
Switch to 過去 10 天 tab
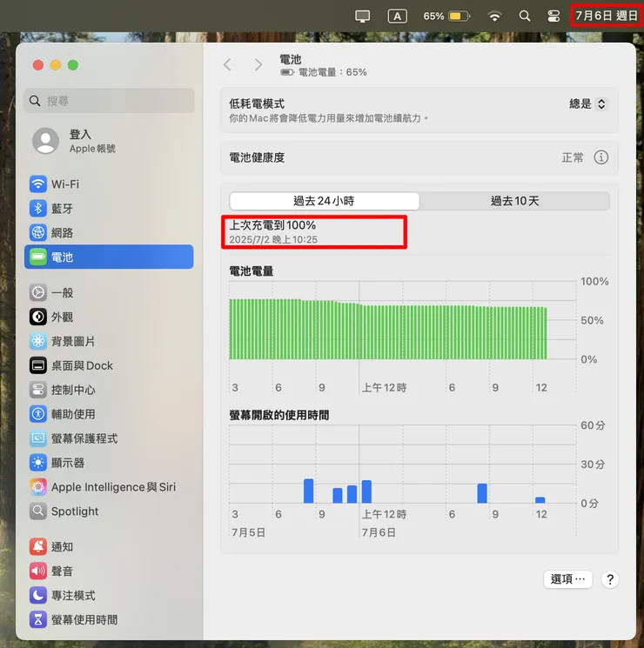[515, 201]
